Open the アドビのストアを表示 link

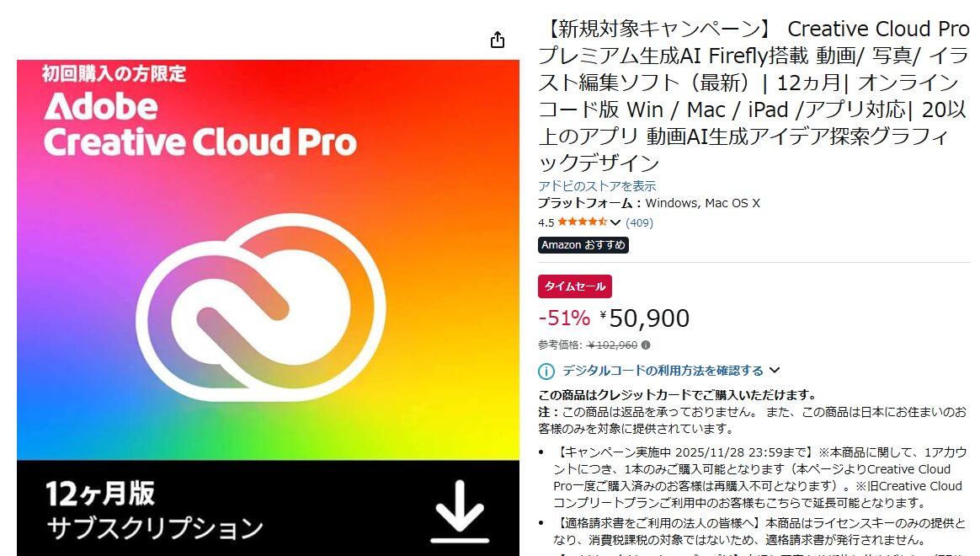[597, 185]
